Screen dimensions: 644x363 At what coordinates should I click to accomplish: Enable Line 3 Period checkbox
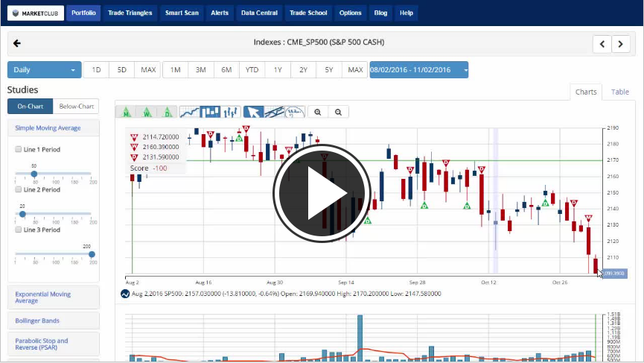coord(18,230)
